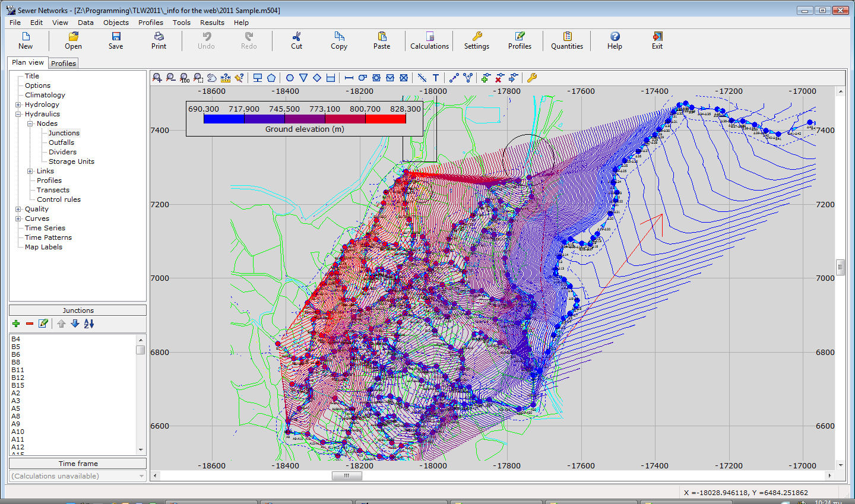
Task: Click the red end of elevation legend
Action: (x=385, y=119)
